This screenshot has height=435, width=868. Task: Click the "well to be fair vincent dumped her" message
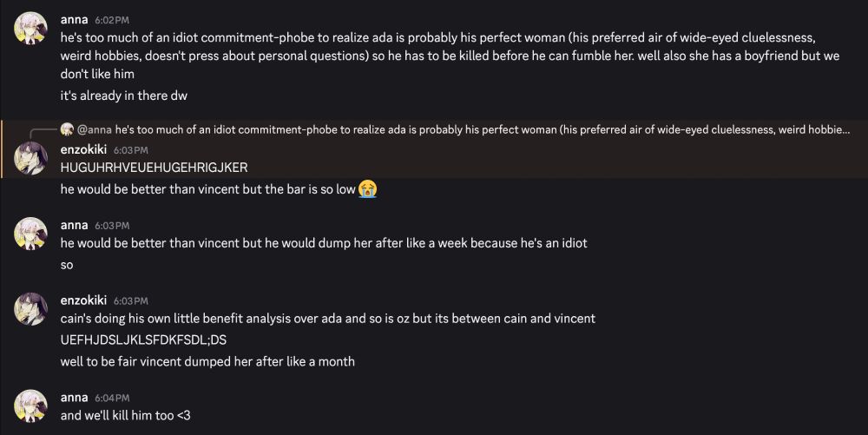coord(207,361)
